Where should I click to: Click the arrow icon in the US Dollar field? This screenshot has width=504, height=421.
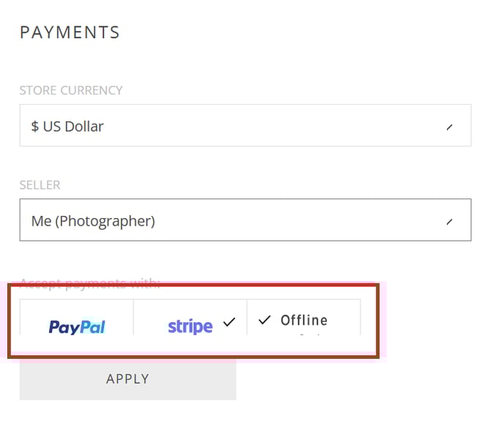tap(449, 127)
